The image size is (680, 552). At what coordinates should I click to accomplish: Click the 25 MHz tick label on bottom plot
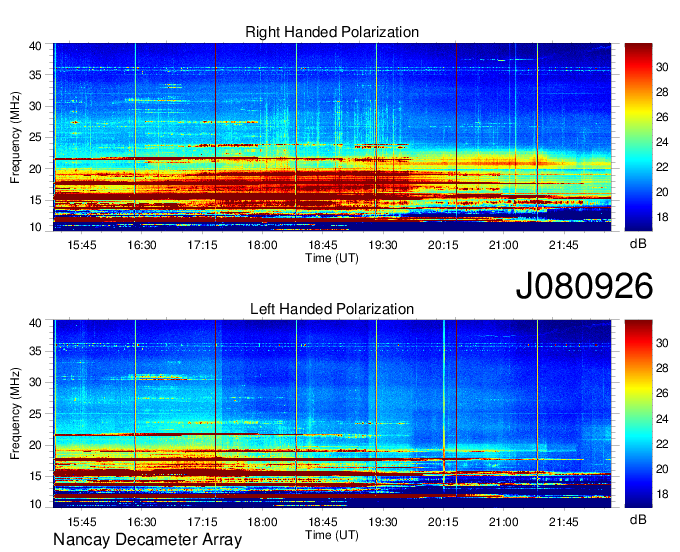pos(35,414)
